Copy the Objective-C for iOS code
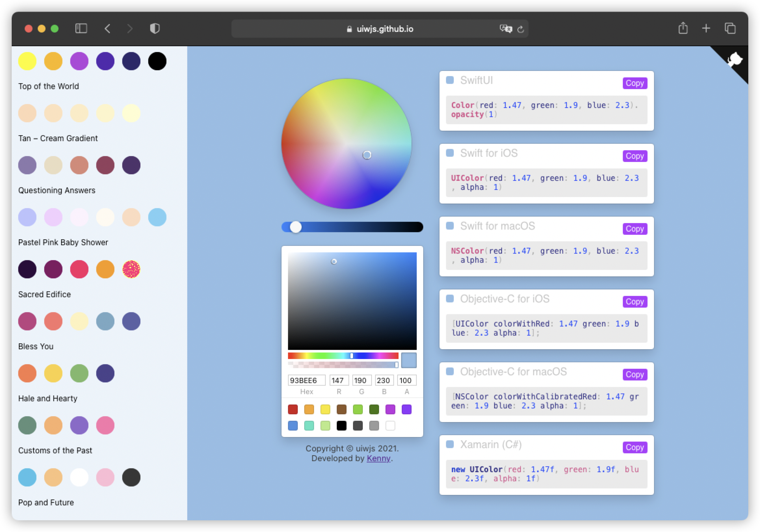 tap(635, 301)
